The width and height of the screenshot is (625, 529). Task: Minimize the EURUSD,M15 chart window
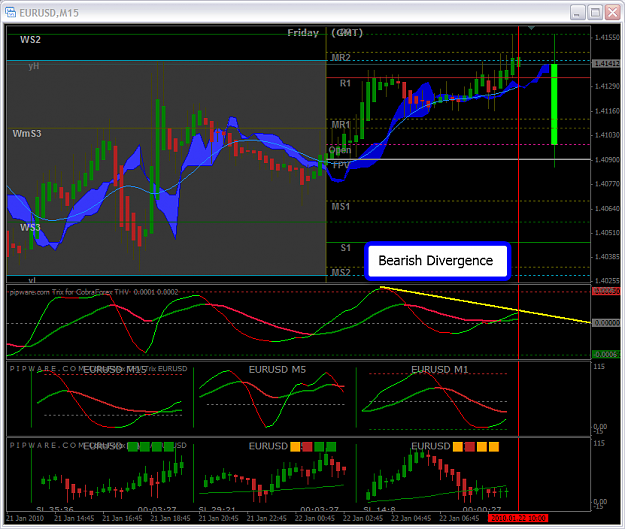577,12
